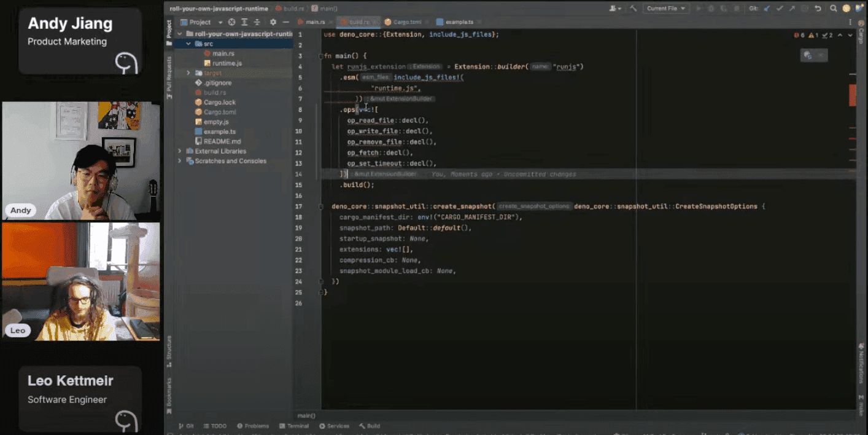Open the Current File run configuration dropdown
Screen dimensions: 868x435
pos(666,9)
